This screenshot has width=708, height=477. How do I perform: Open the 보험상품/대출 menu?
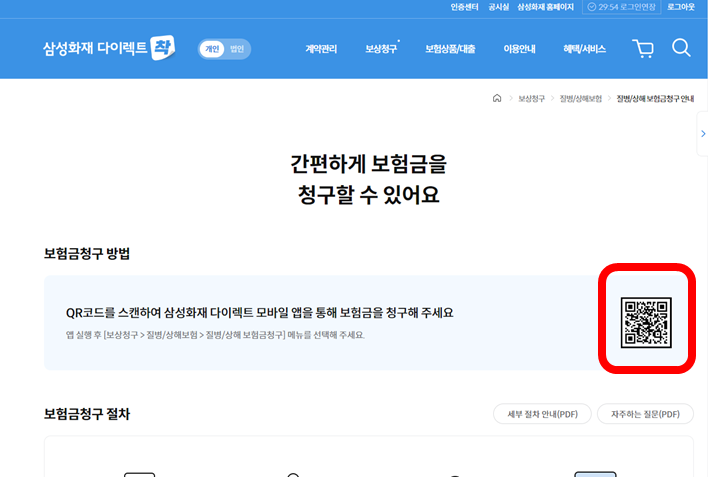[450, 49]
